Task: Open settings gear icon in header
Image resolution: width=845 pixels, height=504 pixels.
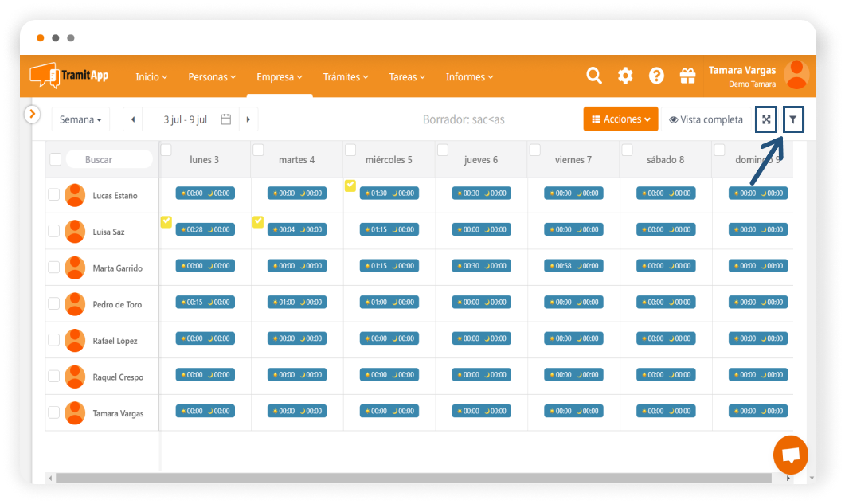Action: pyautogui.click(x=625, y=76)
